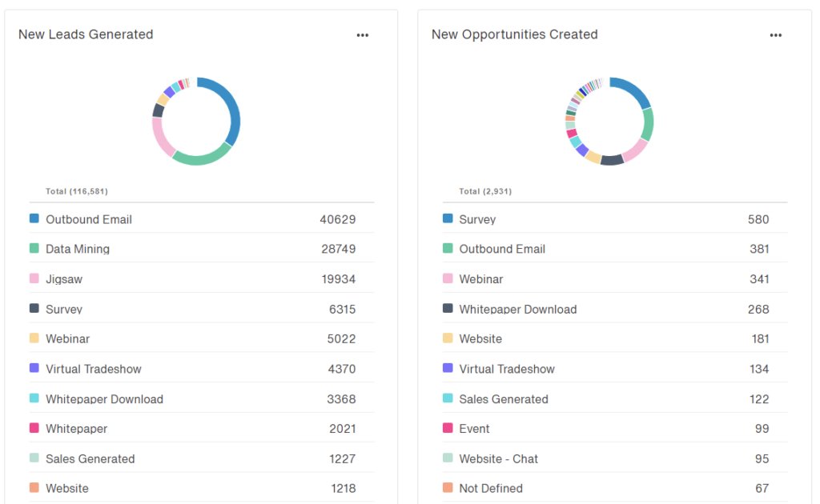Click the New Opportunities Created card title
Screen dimensions: 820x504
[514, 34]
